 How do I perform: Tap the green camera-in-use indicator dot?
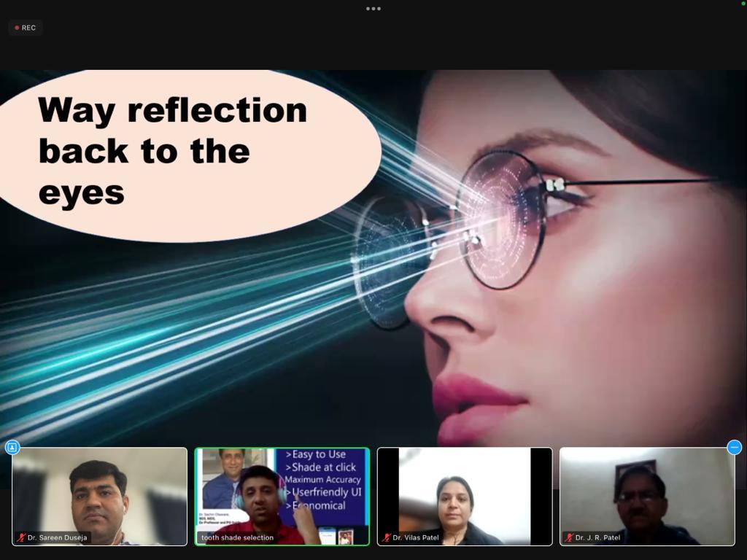[743, 4]
